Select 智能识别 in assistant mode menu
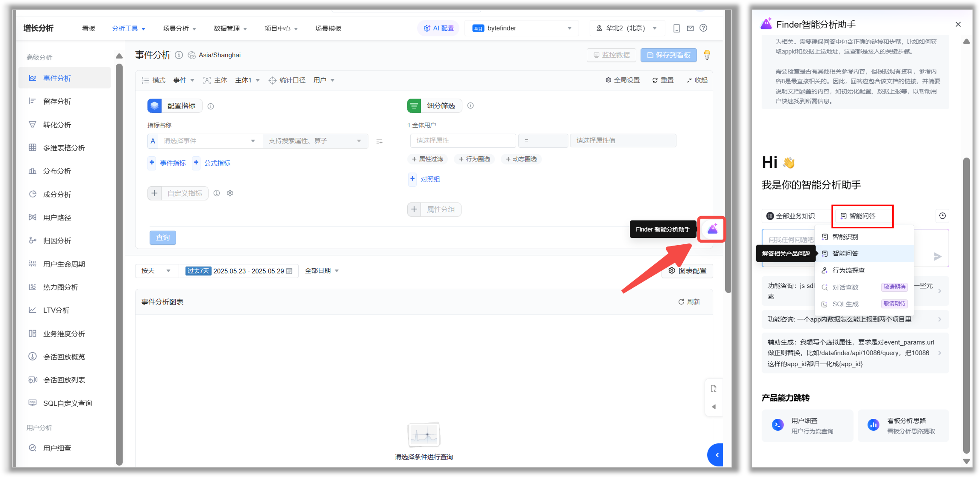The height and width of the screenshot is (477, 980). tap(864, 237)
